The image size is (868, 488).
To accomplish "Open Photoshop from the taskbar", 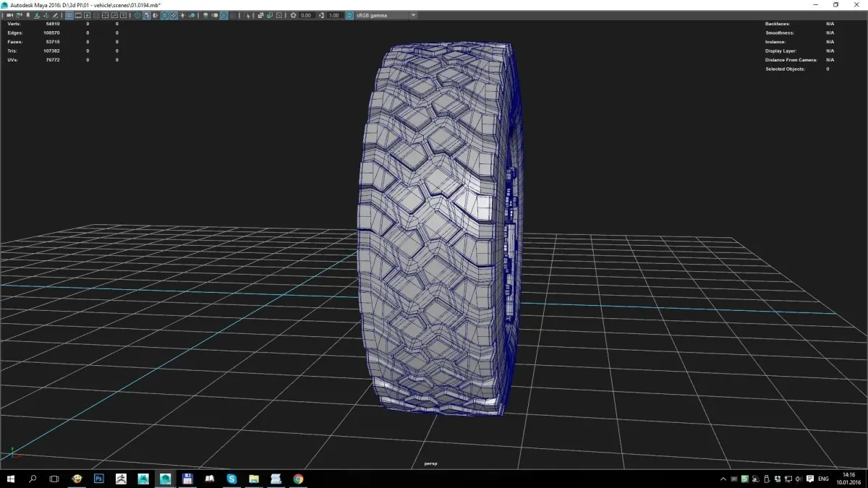I will [98, 479].
